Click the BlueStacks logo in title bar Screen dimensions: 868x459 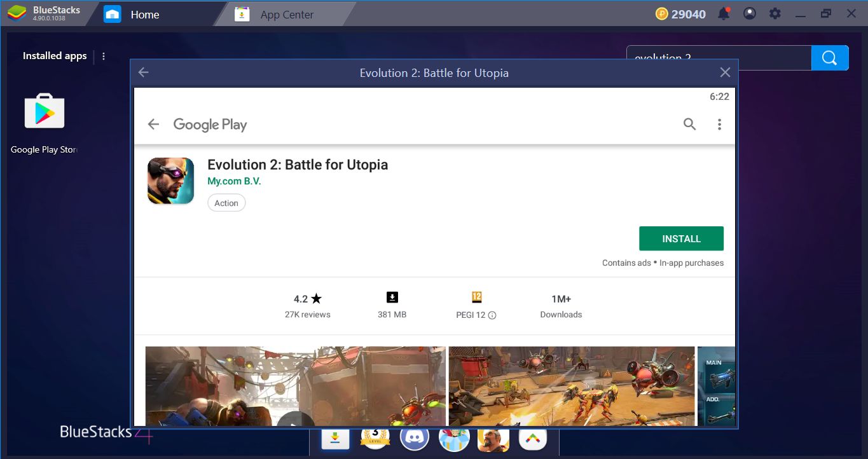tap(16, 13)
